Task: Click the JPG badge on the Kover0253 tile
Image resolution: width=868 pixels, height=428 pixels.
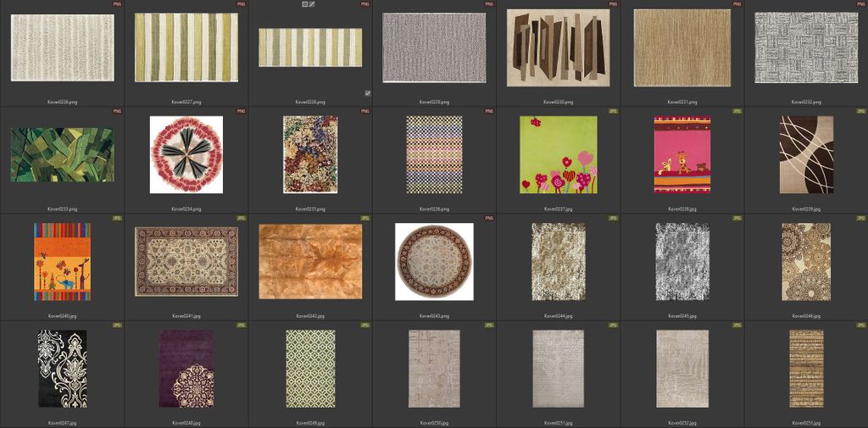Action: (x=860, y=325)
